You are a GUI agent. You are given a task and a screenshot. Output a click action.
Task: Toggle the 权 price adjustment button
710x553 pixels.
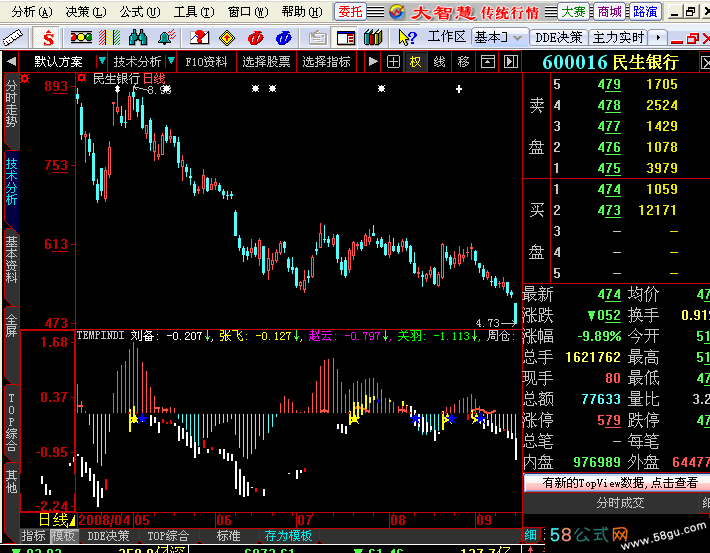click(416, 62)
